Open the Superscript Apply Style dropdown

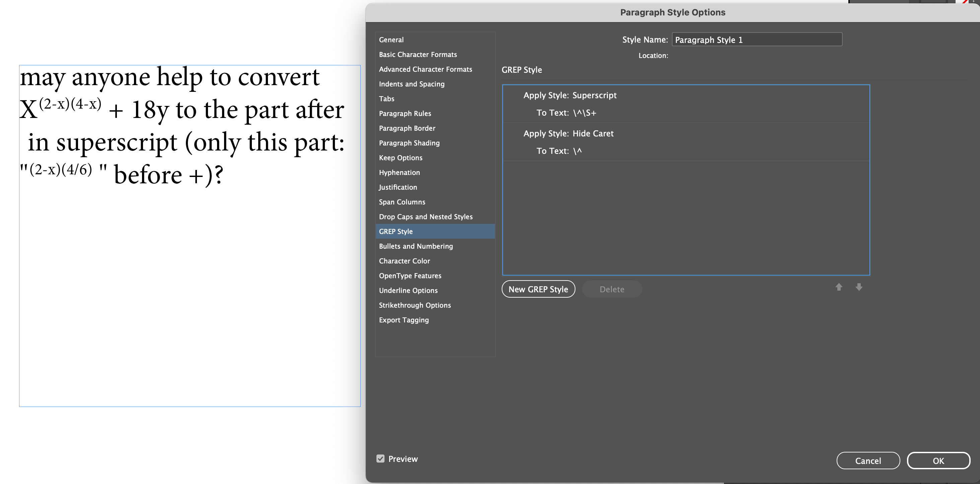tap(594, 95)
